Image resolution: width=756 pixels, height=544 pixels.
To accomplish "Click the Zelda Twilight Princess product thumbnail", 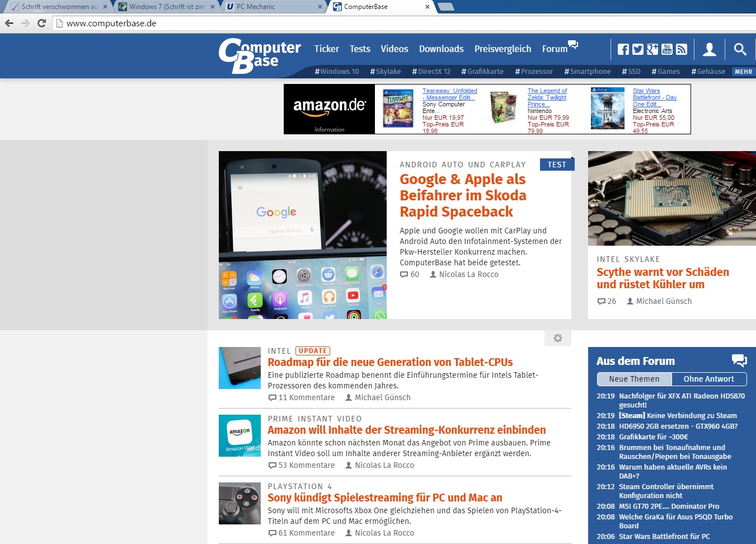I will pos(503,108).
